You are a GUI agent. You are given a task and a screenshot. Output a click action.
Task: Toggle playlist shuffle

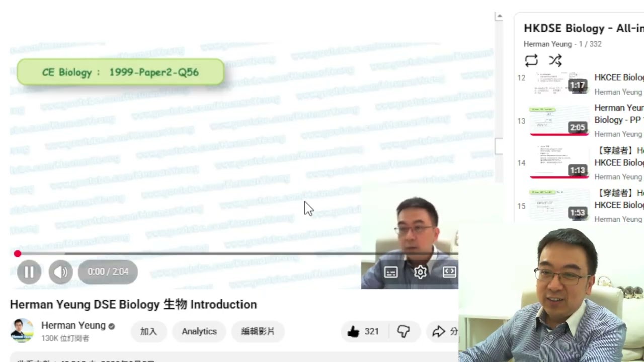[555, 61]
